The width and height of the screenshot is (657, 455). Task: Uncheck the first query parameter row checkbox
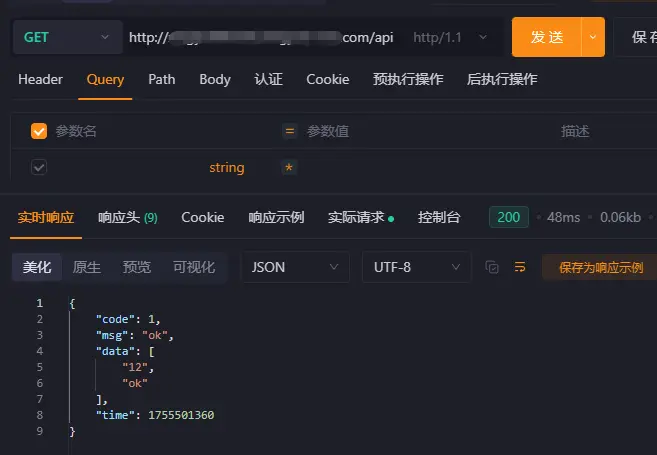[39, 167]
